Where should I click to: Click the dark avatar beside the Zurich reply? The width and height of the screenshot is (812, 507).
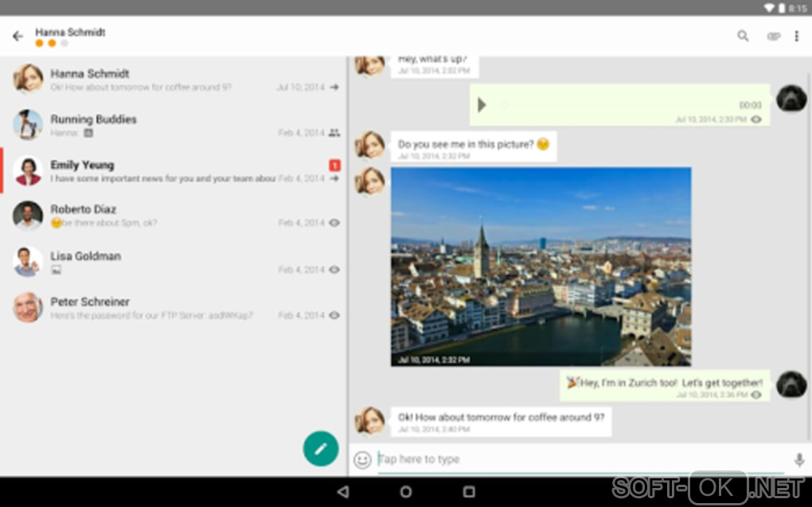(x=791, y=384)
